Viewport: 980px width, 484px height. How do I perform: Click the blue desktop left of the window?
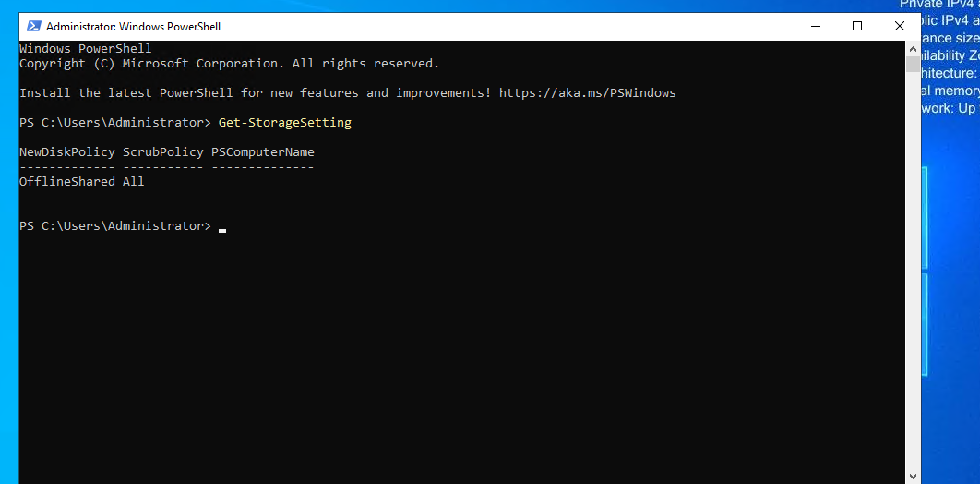point(8,250)
